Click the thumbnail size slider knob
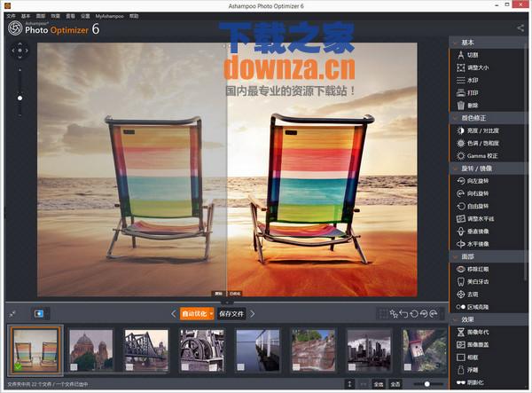The width and height of the screenshot is (532, 393). click(x=426, y=384)
